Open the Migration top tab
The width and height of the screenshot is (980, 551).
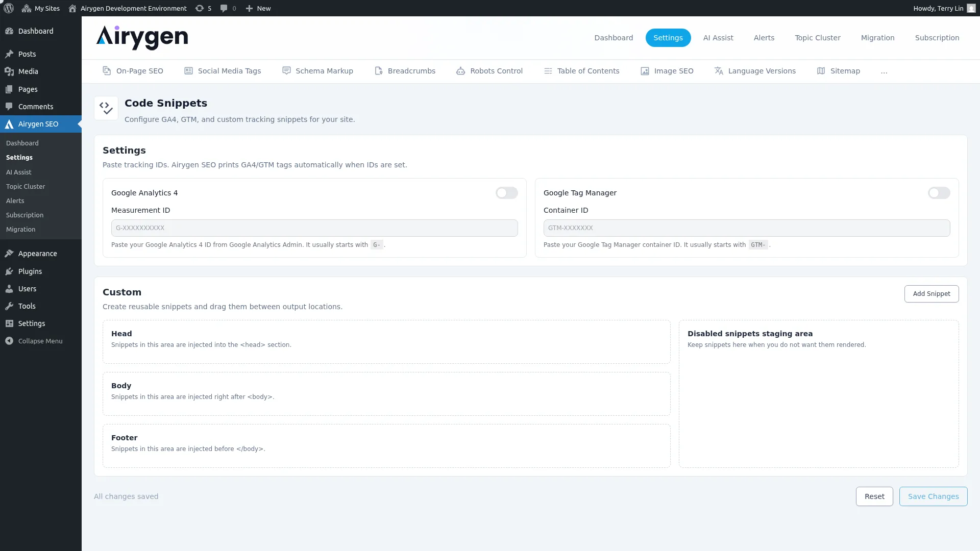click(878, 38)
